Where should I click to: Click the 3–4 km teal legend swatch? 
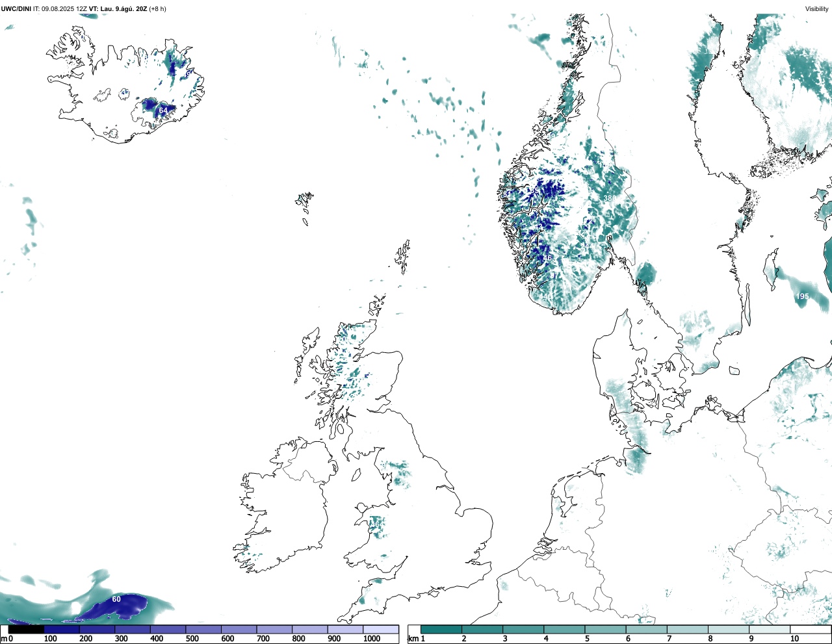pos(523,629)
